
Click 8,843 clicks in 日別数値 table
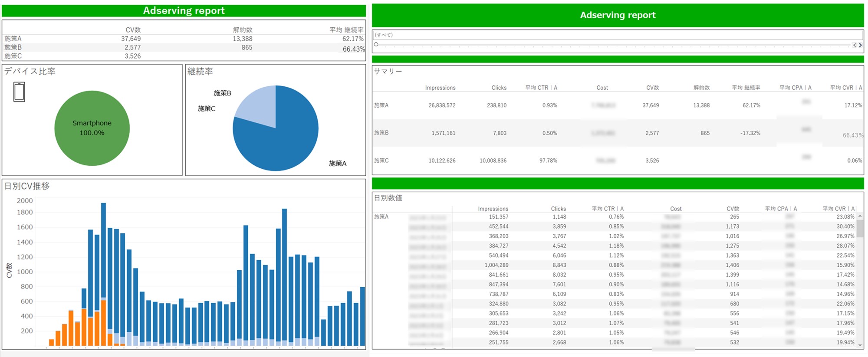[559, 265]
